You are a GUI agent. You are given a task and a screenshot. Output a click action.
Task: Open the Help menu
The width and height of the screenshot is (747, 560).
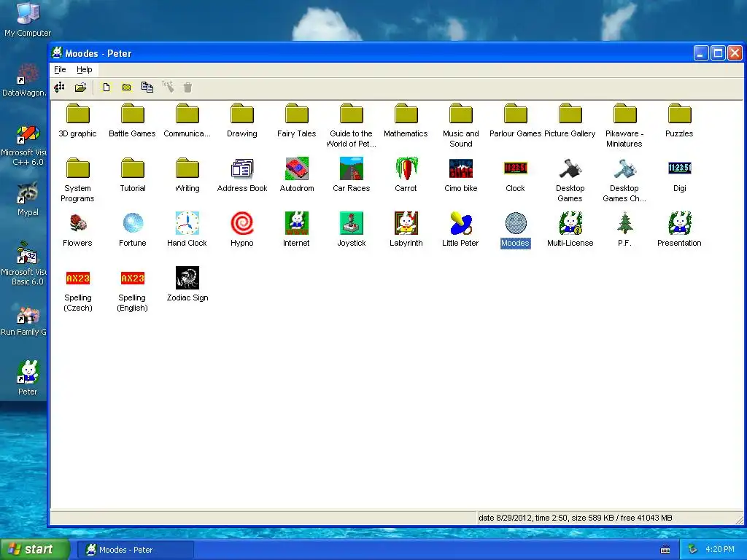pyautogui.click(x=85, y=69)
